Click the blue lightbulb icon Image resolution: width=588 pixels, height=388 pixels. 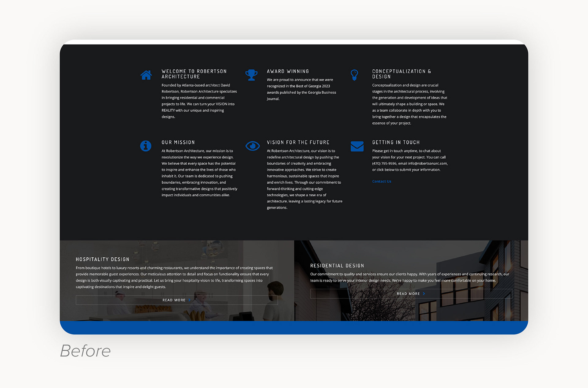click(x=354, y=75)
